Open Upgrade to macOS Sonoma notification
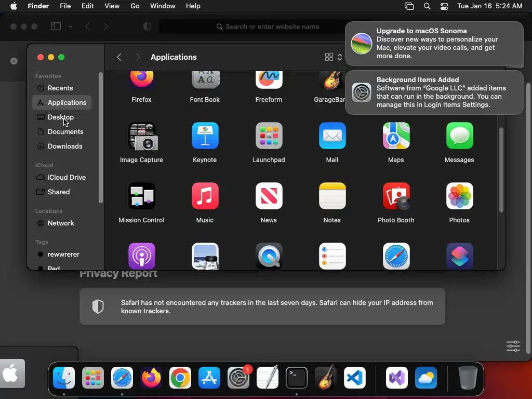The width and height of the screenshot is (532, 399). tap(434, 44)
